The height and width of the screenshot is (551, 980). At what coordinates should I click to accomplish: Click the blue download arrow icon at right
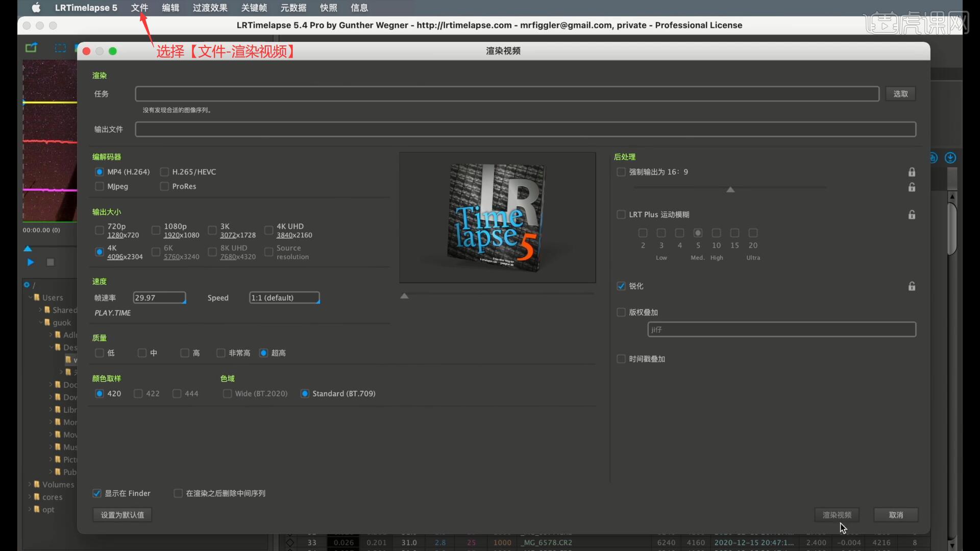click(950, 158)
